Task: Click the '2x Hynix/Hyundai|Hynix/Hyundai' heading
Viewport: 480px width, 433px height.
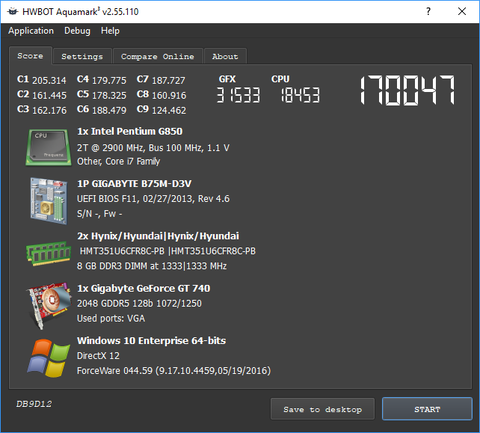Action: (158, 236)
